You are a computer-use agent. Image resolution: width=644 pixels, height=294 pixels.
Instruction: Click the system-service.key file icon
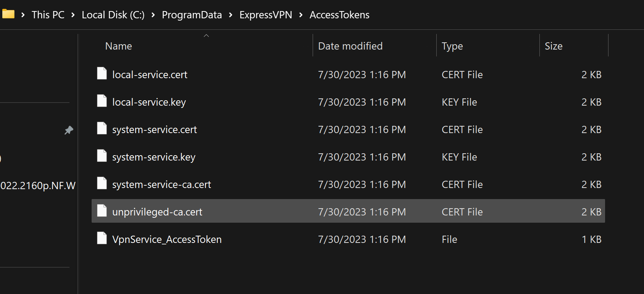coord(102,156)
